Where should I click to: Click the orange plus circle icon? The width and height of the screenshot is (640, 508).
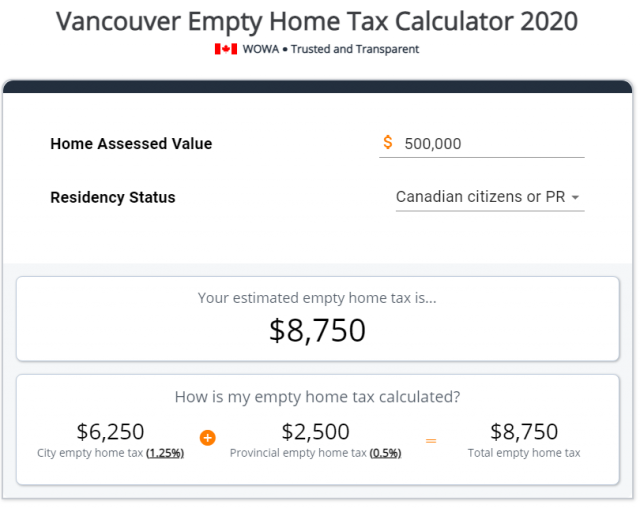pos(208,438)
